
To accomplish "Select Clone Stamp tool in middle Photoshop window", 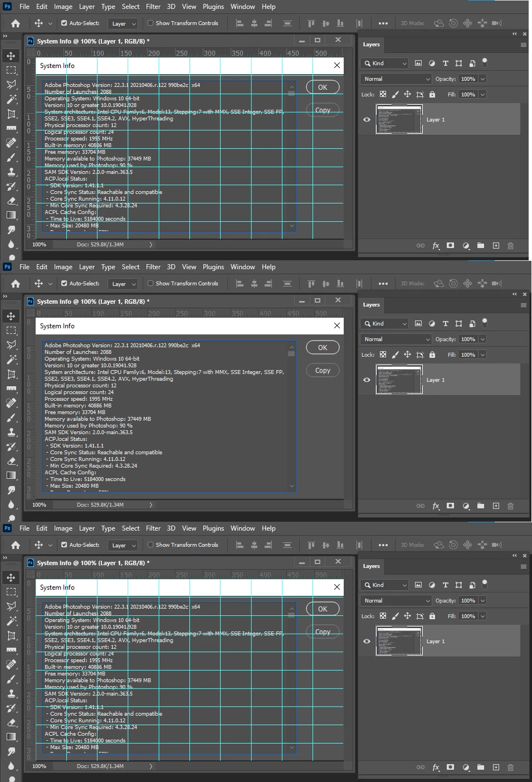I will [x=11, y=432].
